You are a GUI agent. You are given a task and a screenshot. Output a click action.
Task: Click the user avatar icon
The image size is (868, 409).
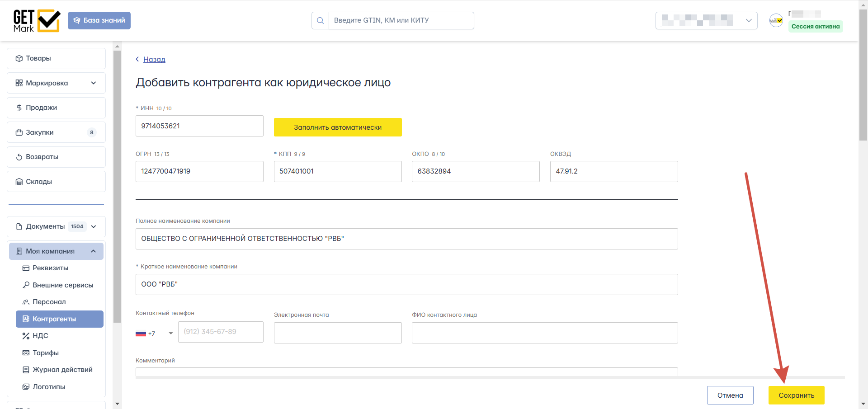[776, 20]
